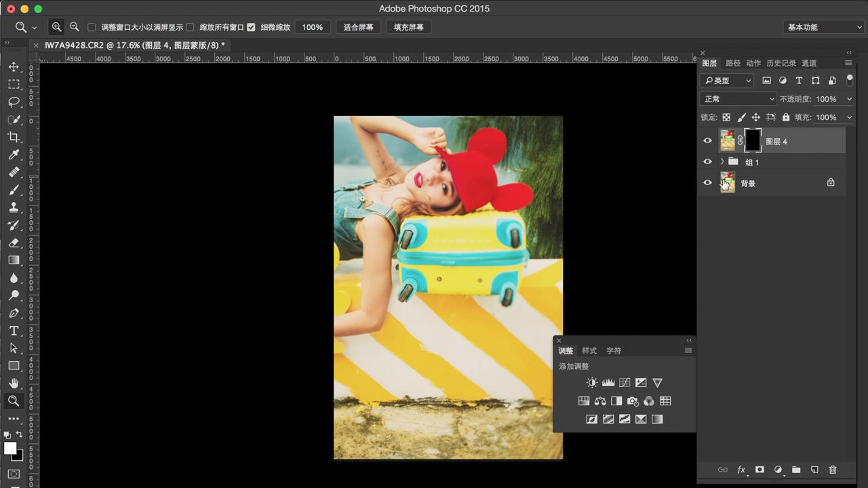Select the Clone Stamp tool
Viewport: 868px width, 488px height.
(14, 207)
